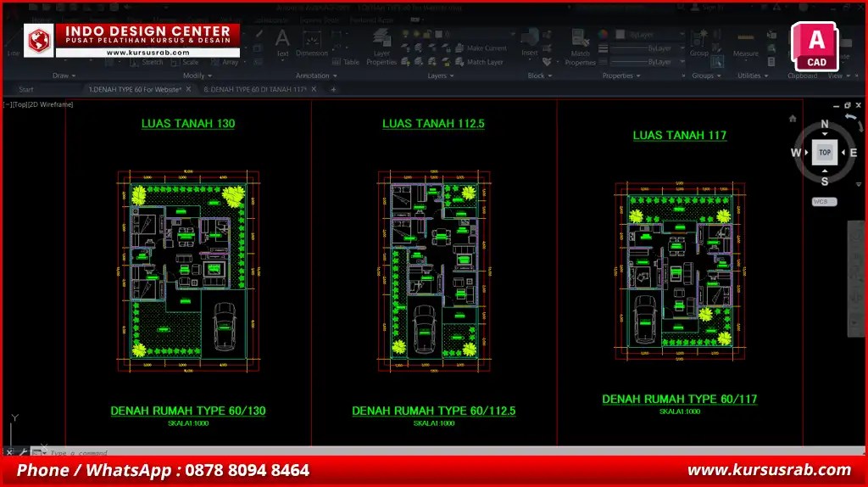868x487 pixels.
Task: Insert a Table from the Annotation panel
Action: pyautogui.click(x=346, y=62)
